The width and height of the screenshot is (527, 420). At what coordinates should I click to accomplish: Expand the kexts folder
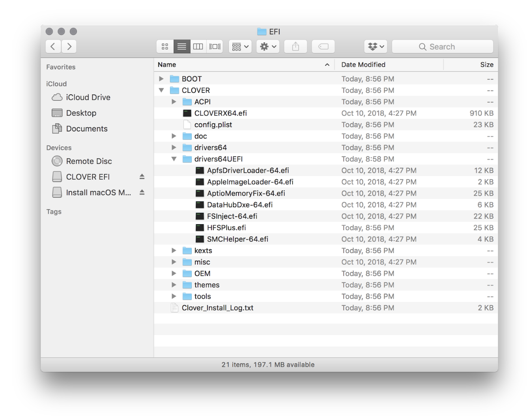point(174,251)
